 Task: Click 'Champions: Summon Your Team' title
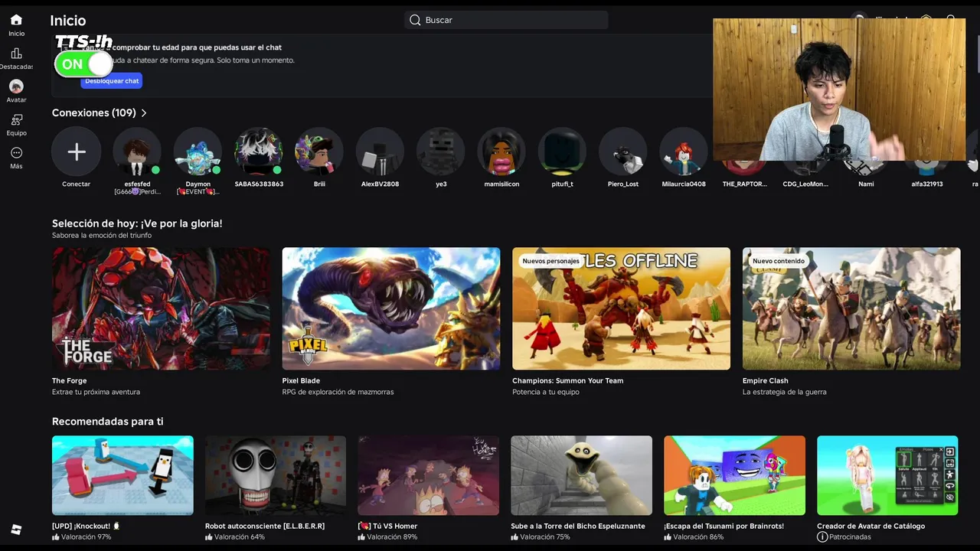[x=568, y=381]
